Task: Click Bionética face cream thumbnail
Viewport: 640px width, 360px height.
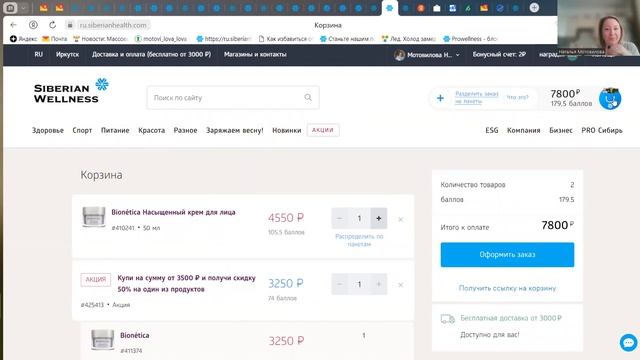Action: tap(93, 217)
